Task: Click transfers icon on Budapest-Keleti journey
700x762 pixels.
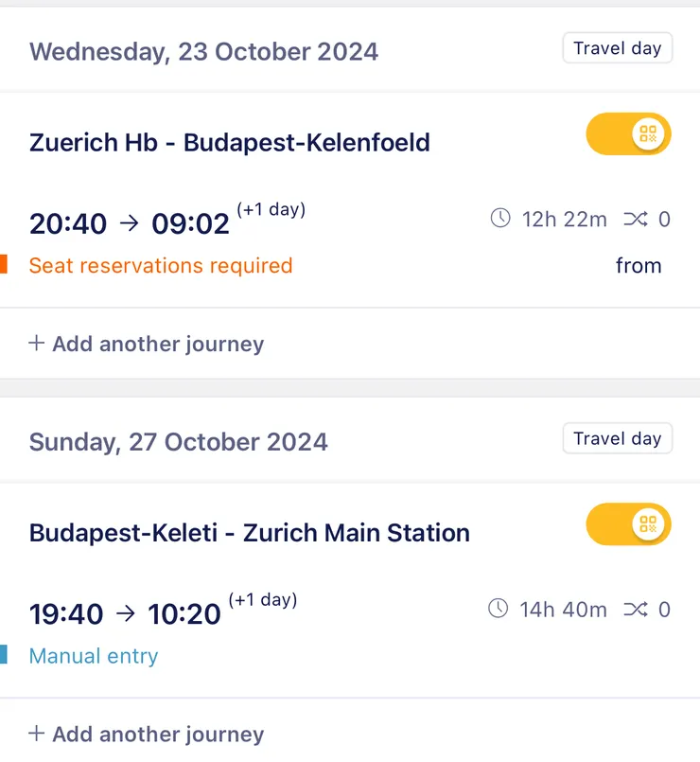Action: [636, 610]
